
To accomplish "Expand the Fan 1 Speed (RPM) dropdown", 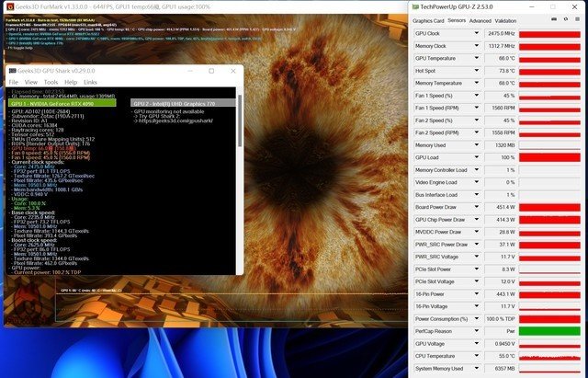I will tap(476, 108).
